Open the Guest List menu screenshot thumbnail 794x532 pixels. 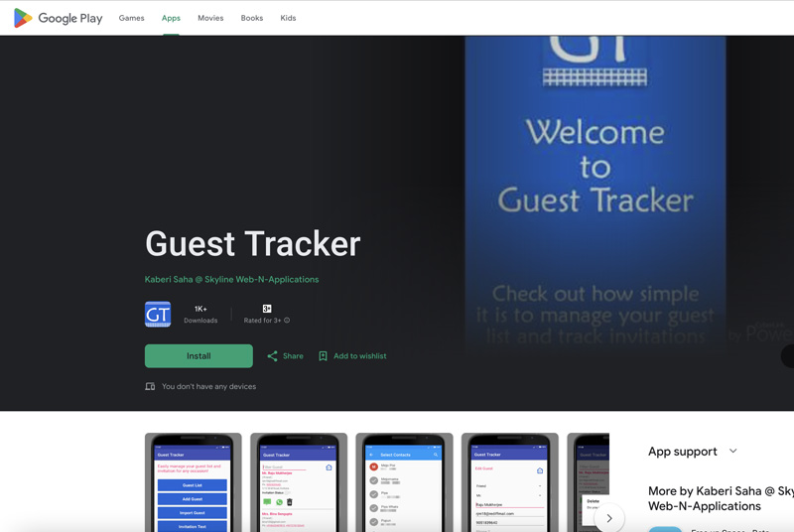[x=193, y=482]
